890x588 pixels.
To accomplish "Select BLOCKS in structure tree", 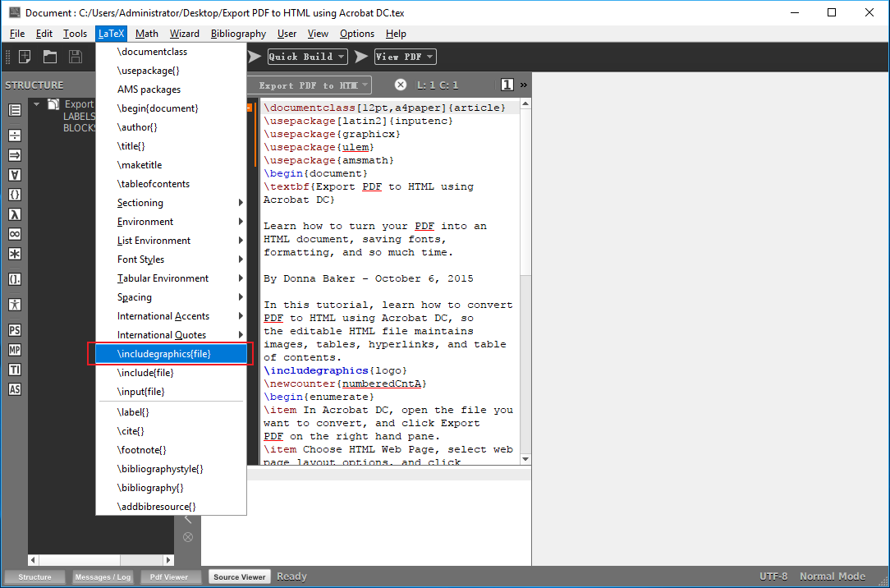I will pyautogui.click(x=79, y=128).
